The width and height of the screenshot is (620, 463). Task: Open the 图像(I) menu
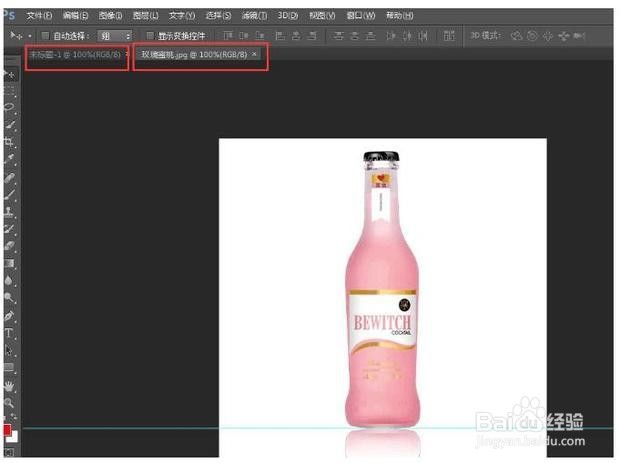(110, 15)
